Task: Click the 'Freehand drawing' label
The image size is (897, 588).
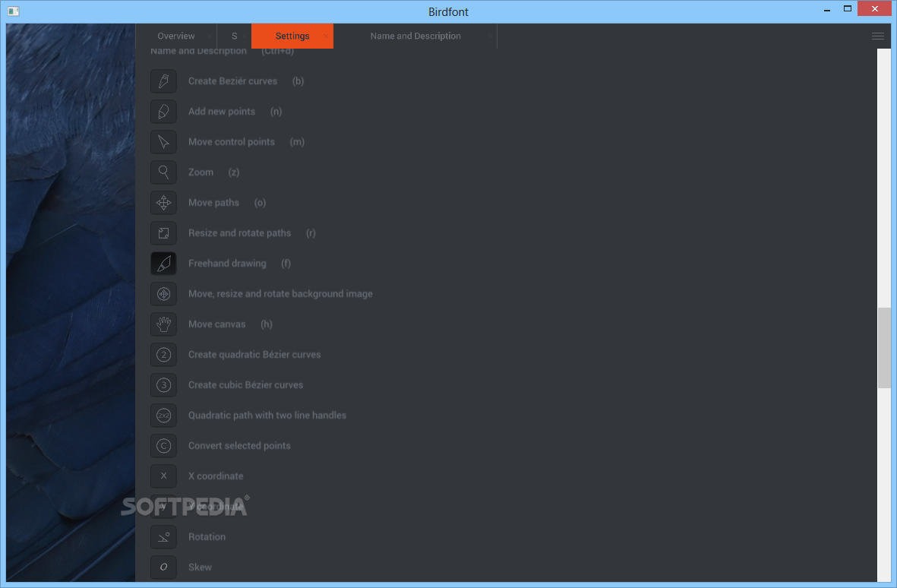Action: point(227,263)
